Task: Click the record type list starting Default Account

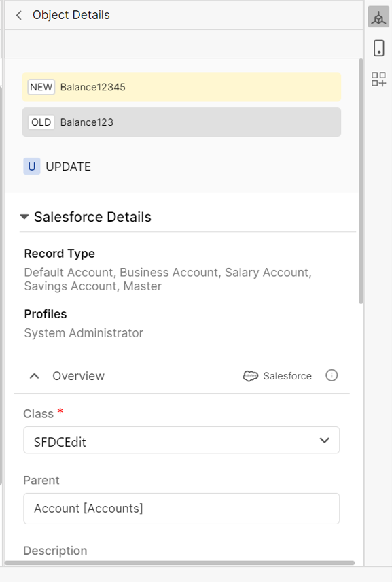Action: [168, 279]
